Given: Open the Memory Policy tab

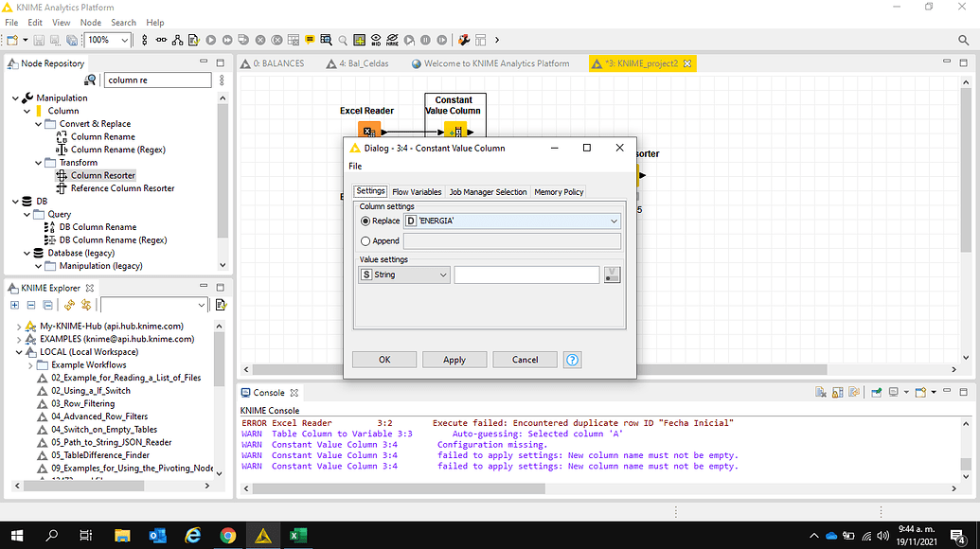Looking at the screenshot, I should (559, 192).
